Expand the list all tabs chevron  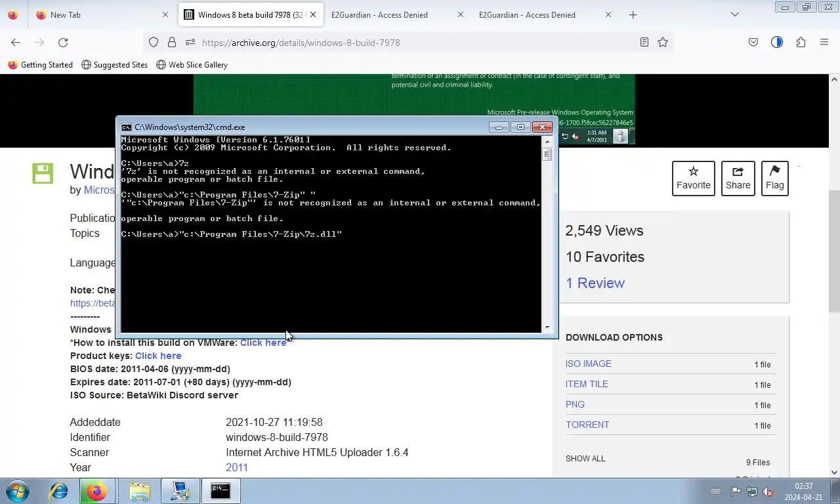click(735, 14)
